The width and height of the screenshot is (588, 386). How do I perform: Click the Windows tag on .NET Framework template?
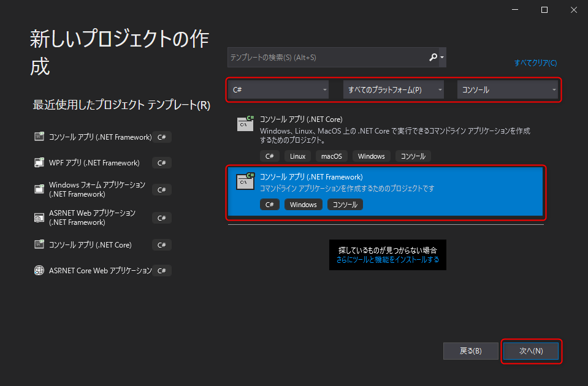[304, 204]
